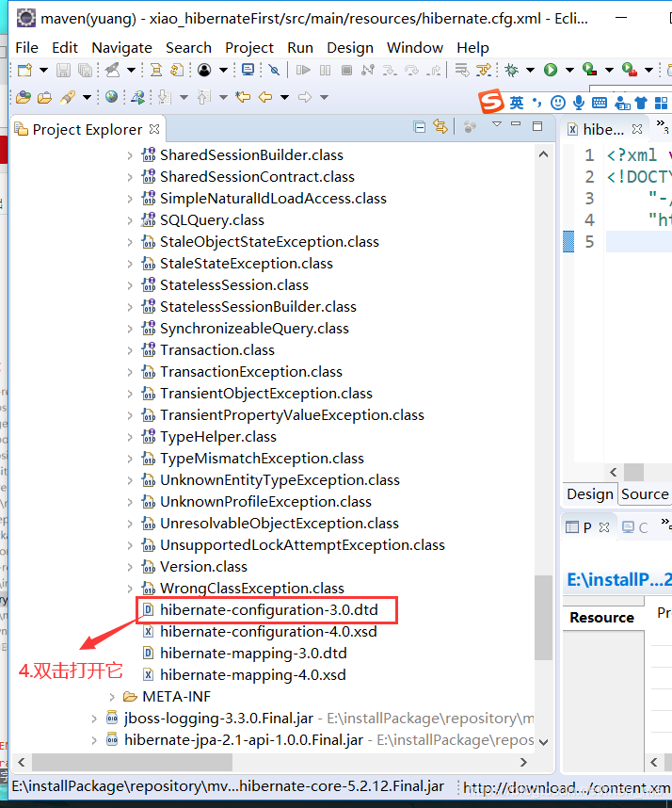Expand the jboss-logging-3.3.0.Final.jar node
This screenshot has height=808, width=672.
coord(94,719)
